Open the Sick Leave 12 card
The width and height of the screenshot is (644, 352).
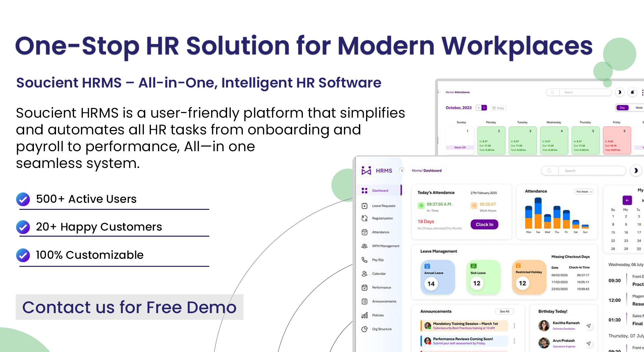point(483,278)
